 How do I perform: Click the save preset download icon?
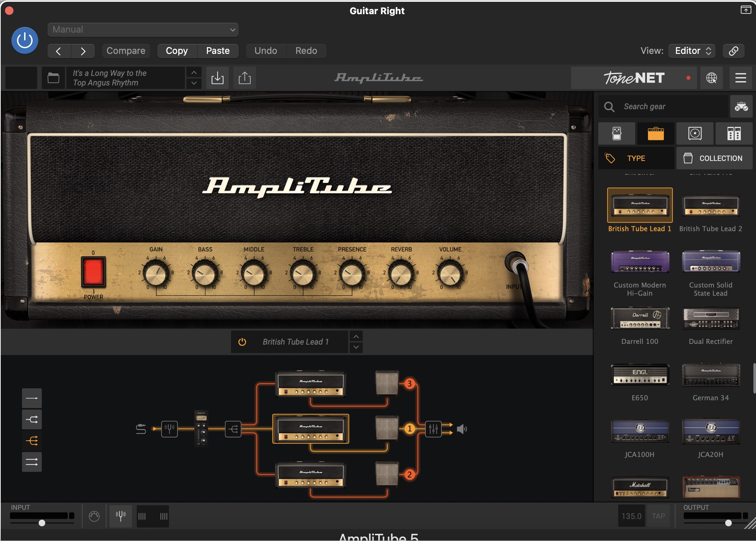[218, 78]
